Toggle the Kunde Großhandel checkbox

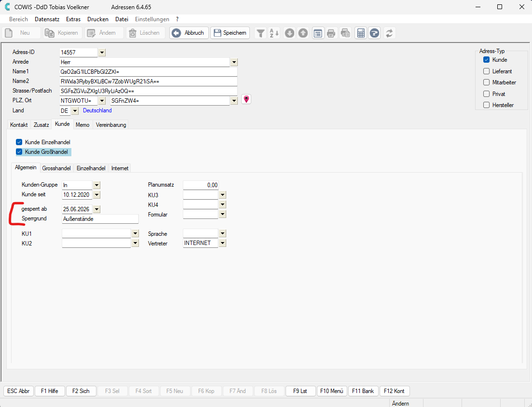tap(19, 152)
